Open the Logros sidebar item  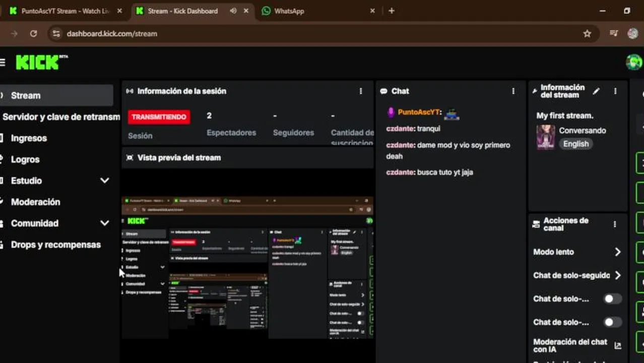point(25,159)
